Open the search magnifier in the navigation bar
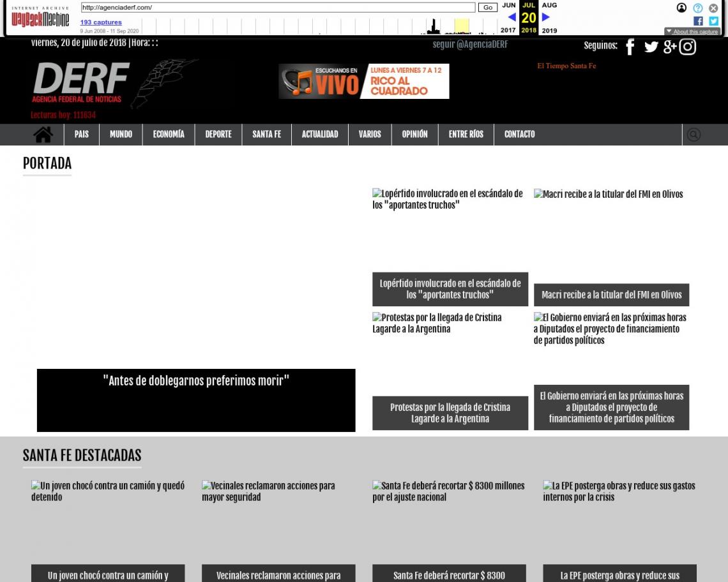The height and width of the screenshot is (582, 728). [694, 135]
